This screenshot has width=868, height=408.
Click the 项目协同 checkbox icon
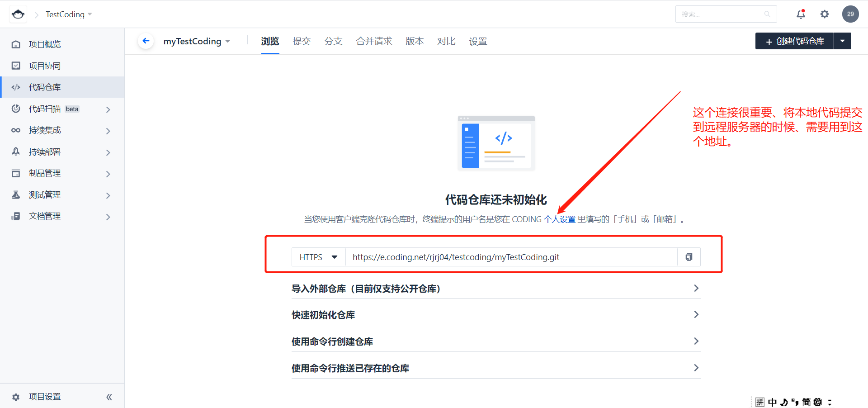pyautogui.click(x=16, y=66)
